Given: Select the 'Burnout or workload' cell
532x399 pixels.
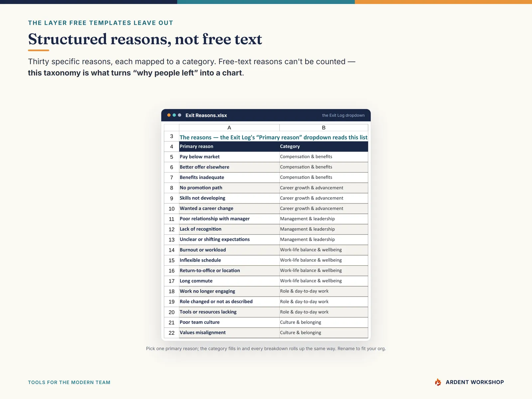Looking at the screenshot, I should (229, 250).
